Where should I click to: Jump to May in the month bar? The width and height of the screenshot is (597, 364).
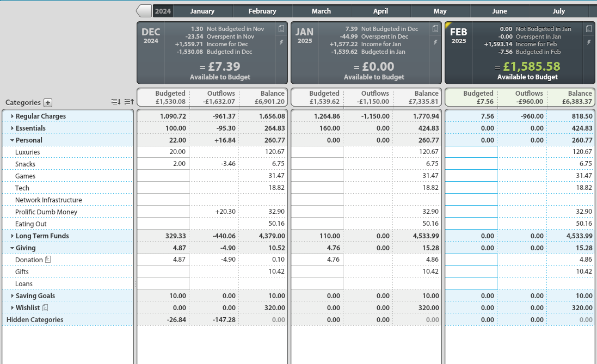440,11
